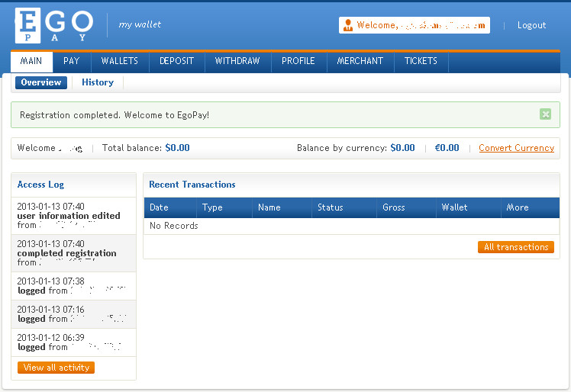
Task: Open the WALLETS tab
Action: (x=120, y=61)
